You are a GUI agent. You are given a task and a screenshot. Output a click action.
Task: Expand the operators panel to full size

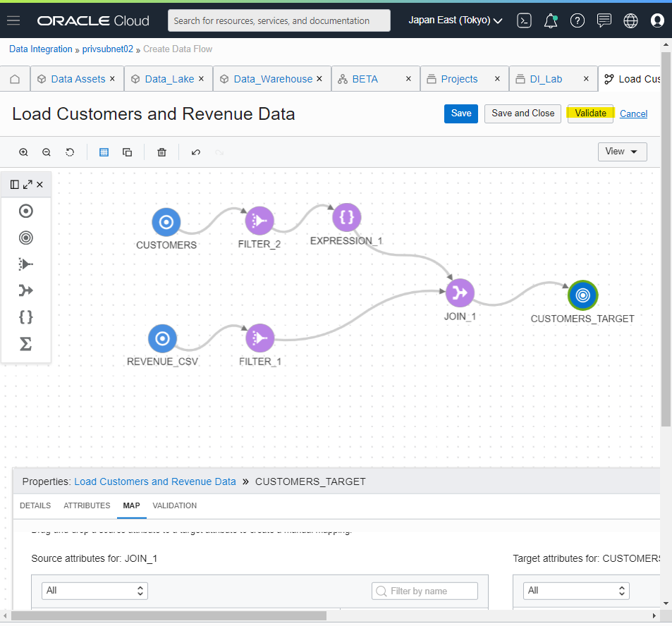28,184
